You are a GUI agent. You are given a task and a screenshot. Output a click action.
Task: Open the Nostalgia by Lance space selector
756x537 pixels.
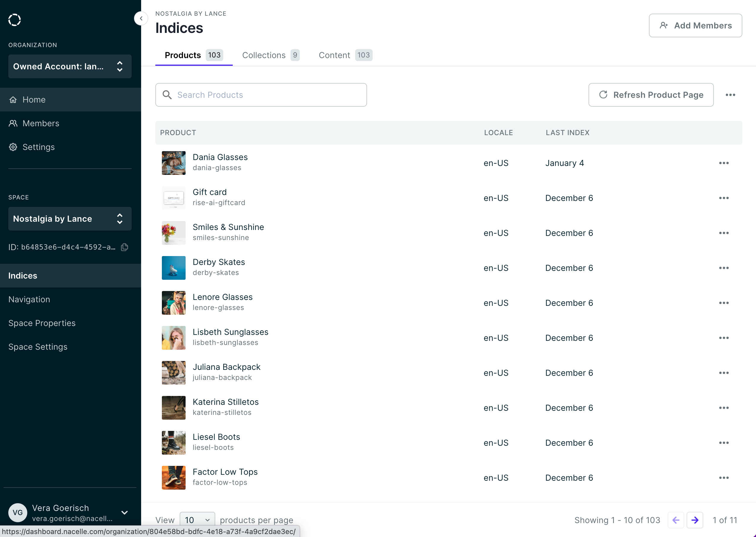[70, 219]
